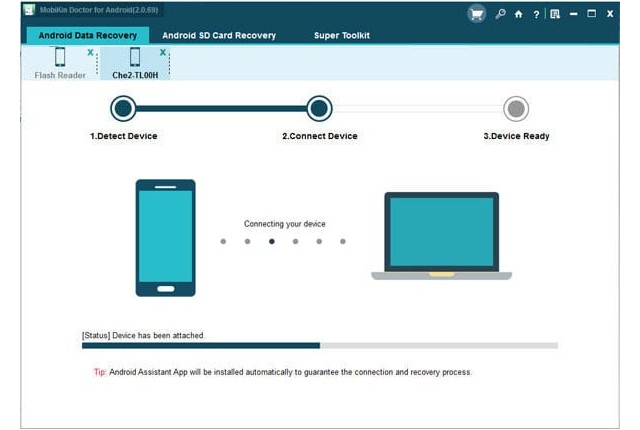Click the Connect Device step circle
The height and width of the screenshot is (430, 640).
pos(319,108)
